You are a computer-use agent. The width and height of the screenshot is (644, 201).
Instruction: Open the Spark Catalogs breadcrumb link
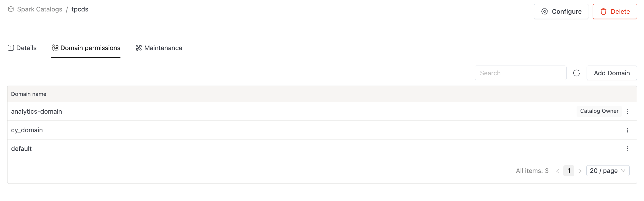(40, 9)
